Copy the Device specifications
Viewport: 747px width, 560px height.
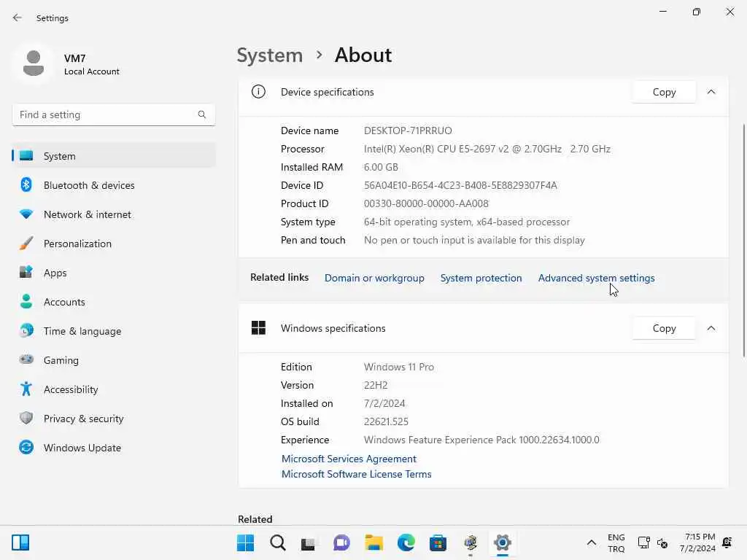[664, 92]
